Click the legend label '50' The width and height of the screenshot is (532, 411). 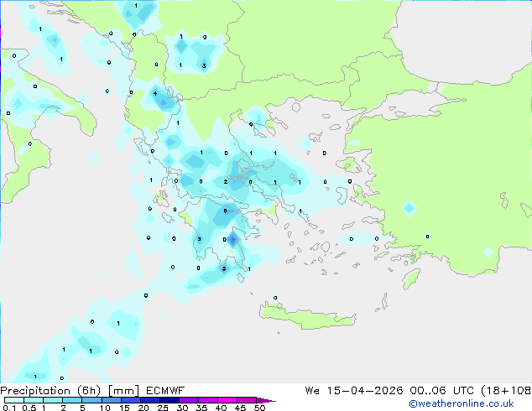[x=259, y=408]
